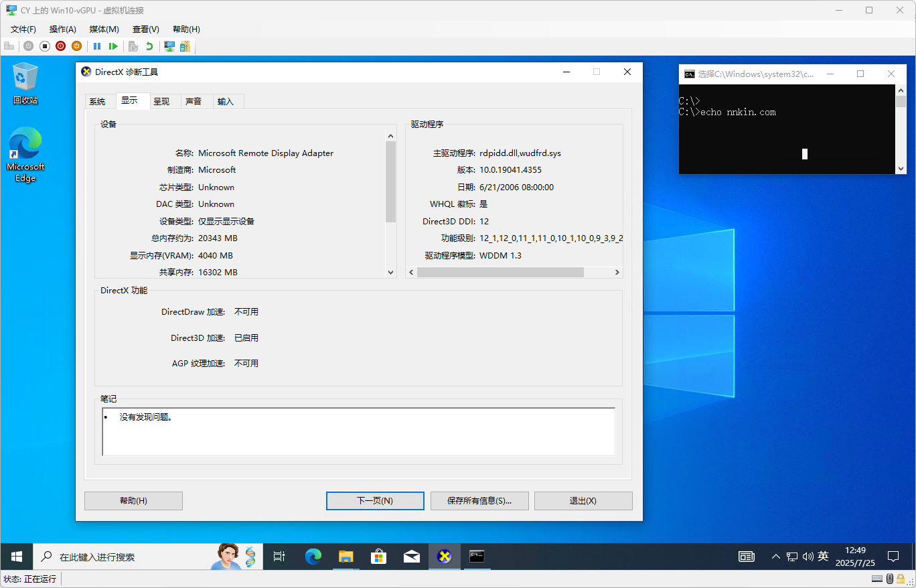Click the driver panel right scroll arrow

click(617, 273)
